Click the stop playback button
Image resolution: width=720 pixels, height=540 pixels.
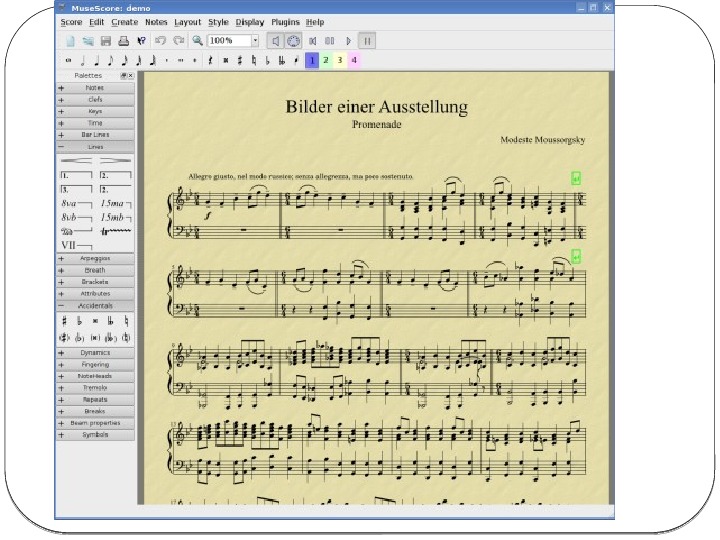pyautogui.click(x=330, y=41)
